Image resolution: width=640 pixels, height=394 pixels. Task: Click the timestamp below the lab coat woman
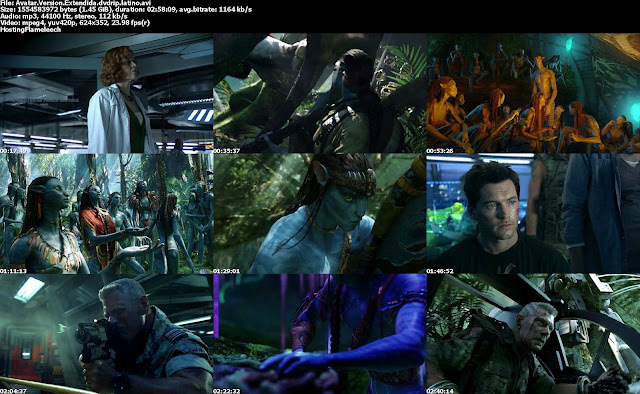[x=13, y=151]
